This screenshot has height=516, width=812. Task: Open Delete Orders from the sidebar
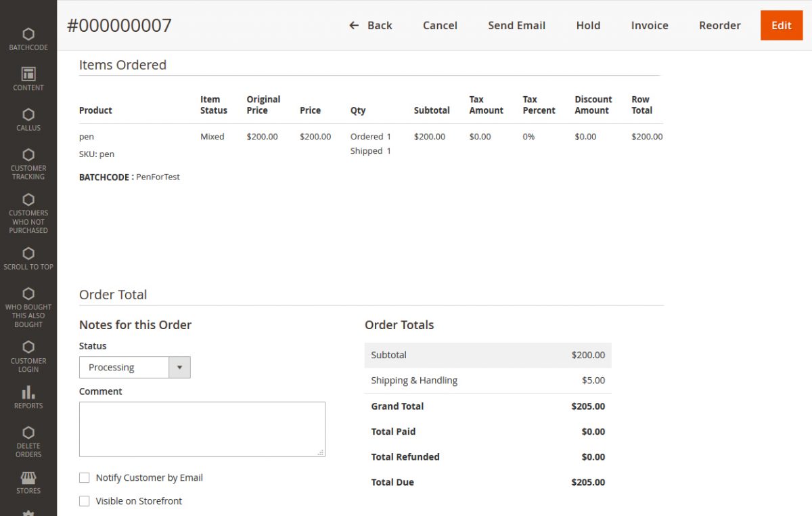28,439
